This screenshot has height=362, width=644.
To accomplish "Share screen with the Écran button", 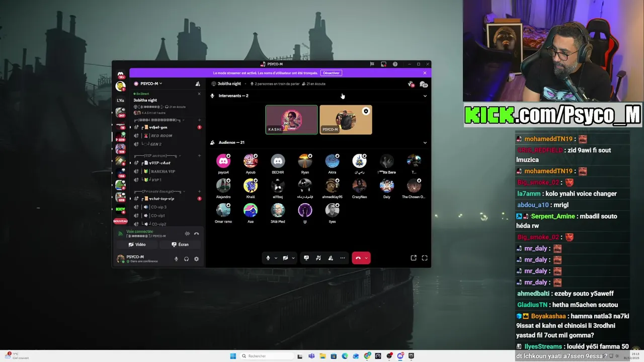I will pyautogui.click(x=180, y=244).
